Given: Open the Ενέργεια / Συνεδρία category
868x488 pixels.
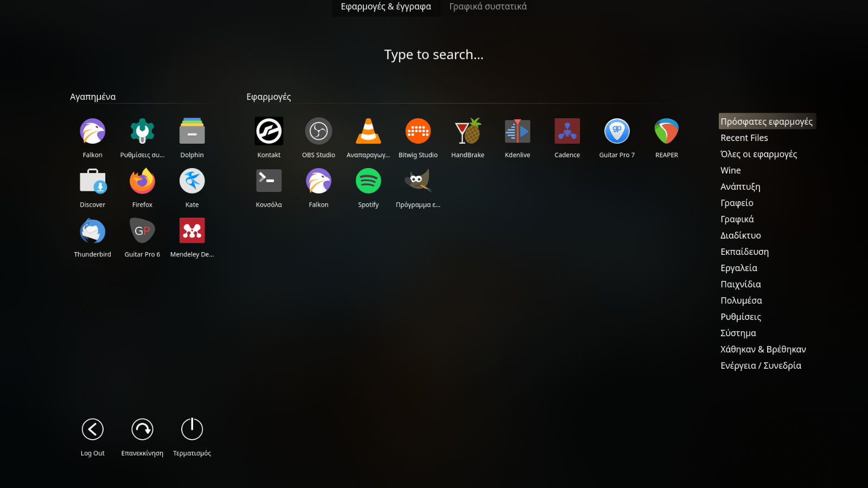Looking at the screenshot, I should pos(761,365).
